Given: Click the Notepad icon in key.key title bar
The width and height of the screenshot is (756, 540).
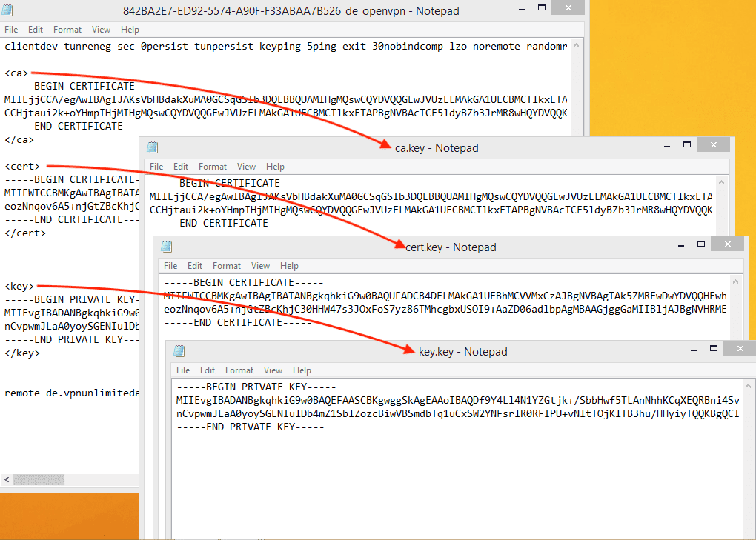Looking at the screenshot, I should tap(179, 351).
